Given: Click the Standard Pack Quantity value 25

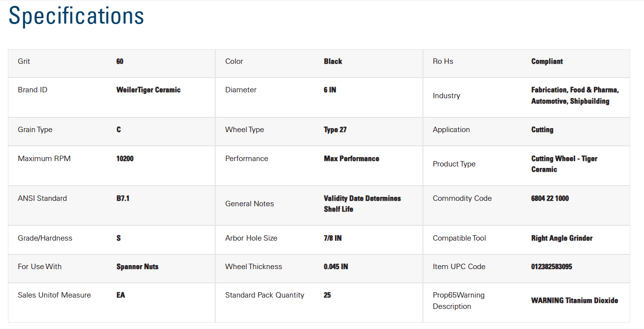Looking at the screenshot, I should click(327, 295).
